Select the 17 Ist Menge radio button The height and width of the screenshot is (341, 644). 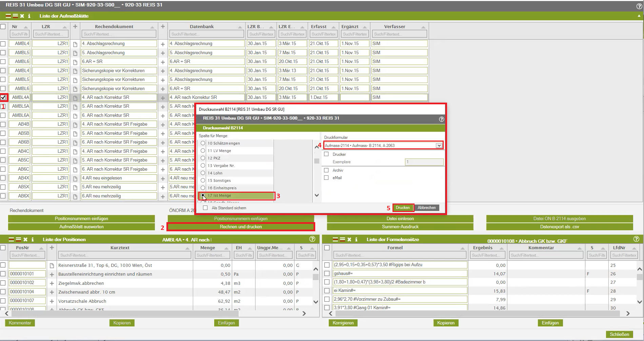[203, 195]
